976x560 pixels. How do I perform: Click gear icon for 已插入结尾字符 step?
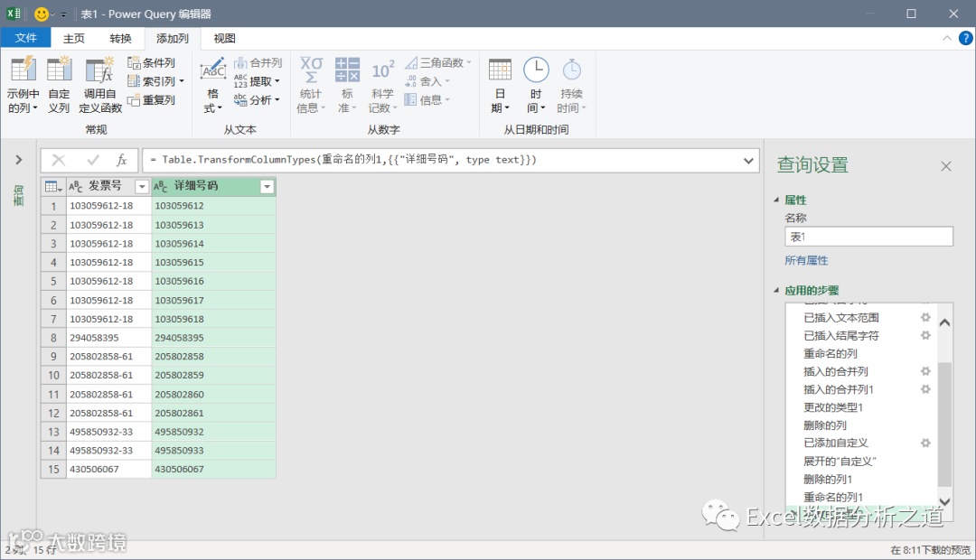point(925,335)
